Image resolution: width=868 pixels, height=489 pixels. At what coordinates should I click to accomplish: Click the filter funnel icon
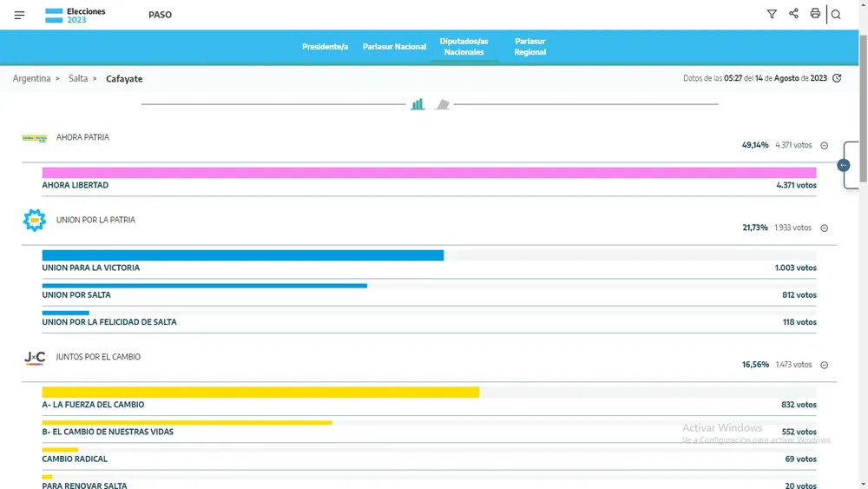coord(772,14)
